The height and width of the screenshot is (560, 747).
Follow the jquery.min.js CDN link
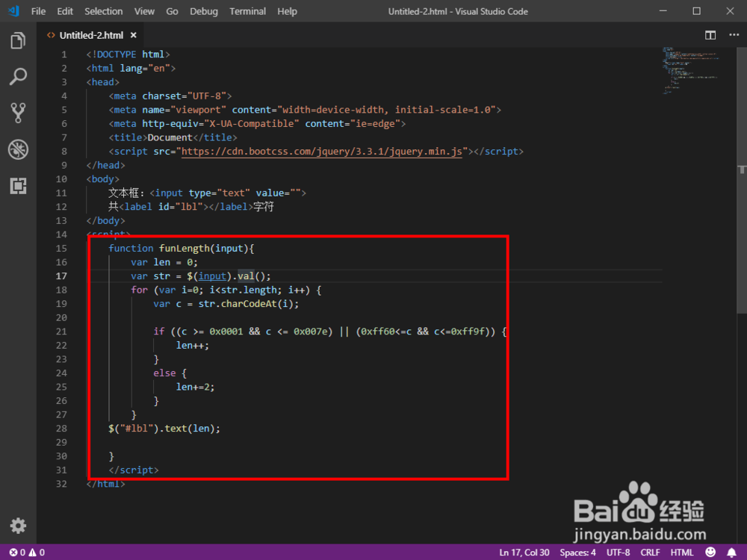pos(321,152)
